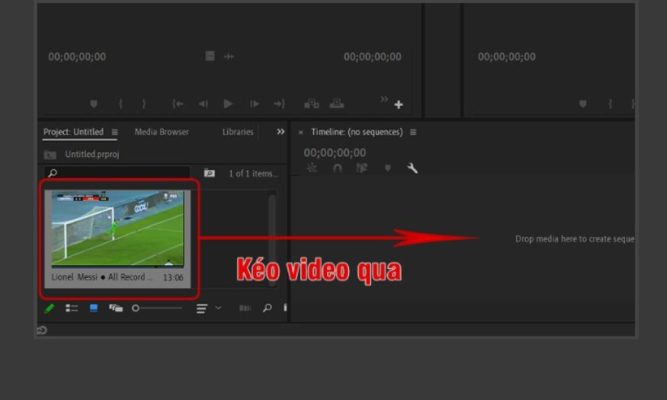
Task: Click Go to Out in Source monitor
Action: click(x=279, y=104)
